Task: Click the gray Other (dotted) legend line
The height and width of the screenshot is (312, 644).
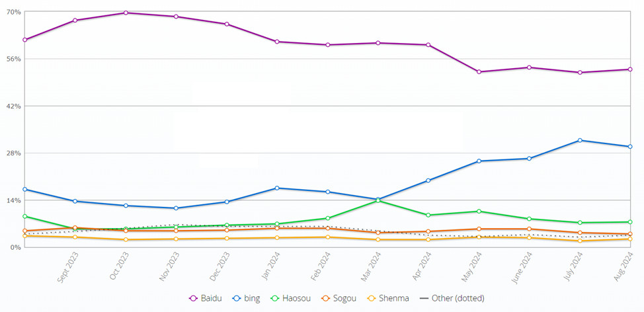Action: pyautogui.click(x=424, y=298)
